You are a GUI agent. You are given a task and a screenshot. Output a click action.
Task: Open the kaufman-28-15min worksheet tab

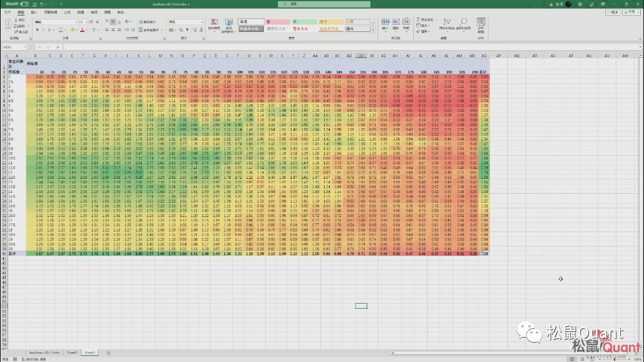point(45,353)
